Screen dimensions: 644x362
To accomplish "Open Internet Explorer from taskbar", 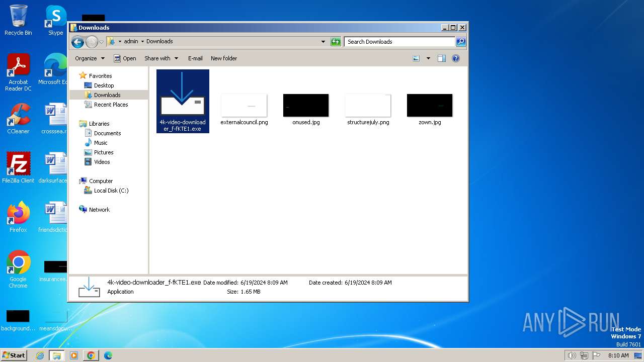I will coord(40,355).
